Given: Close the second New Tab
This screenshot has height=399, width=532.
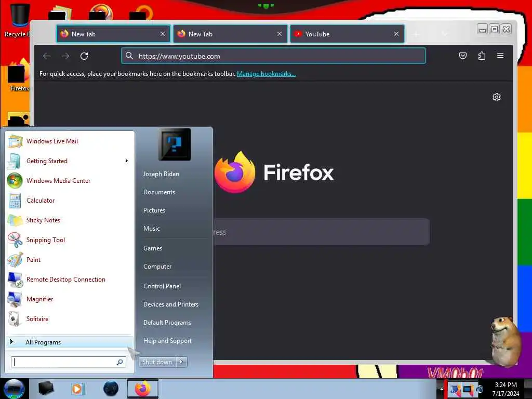Looking at the screenshot, I should tap(279, 34).
